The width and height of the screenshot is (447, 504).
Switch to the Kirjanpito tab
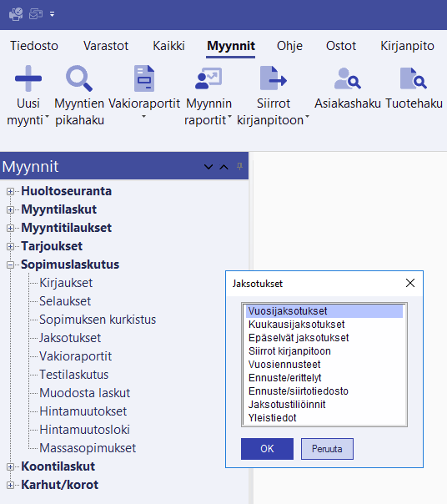click(x=407, y=46)
